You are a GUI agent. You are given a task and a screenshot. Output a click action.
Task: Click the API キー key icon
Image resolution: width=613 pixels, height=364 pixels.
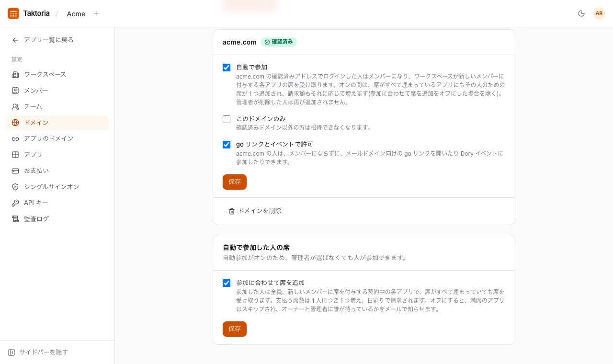15,203
